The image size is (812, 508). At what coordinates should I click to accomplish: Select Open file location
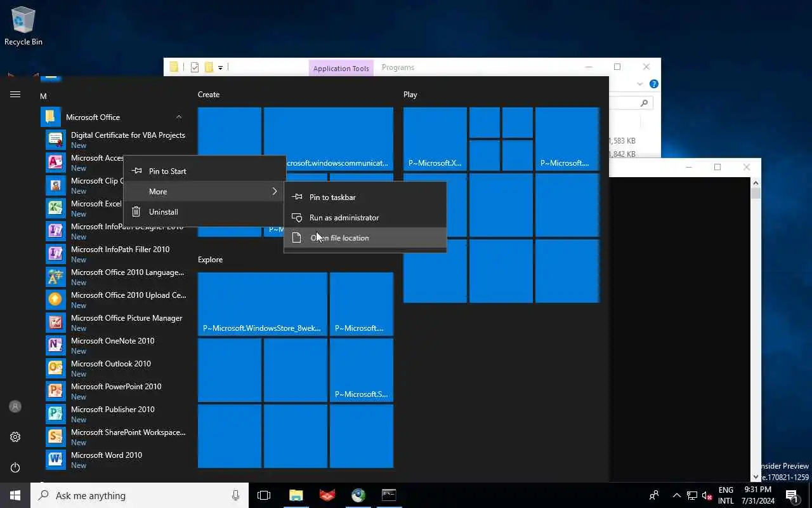(x=365, y=237)
